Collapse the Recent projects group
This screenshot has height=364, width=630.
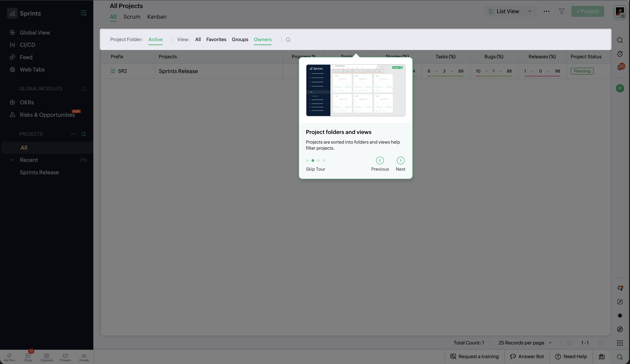(x=12, y=160)
